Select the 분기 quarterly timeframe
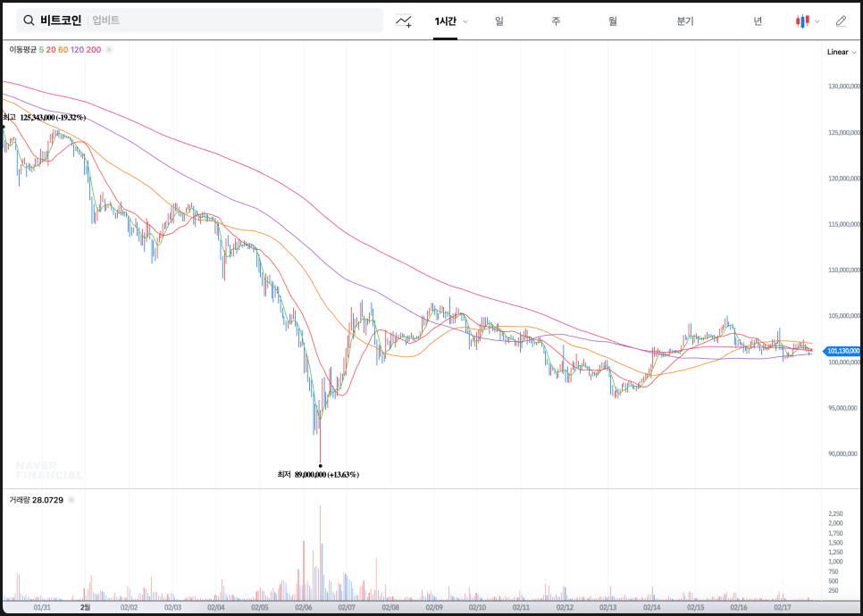Viewport: 863px width, 616px height. [x=685, y=21]
